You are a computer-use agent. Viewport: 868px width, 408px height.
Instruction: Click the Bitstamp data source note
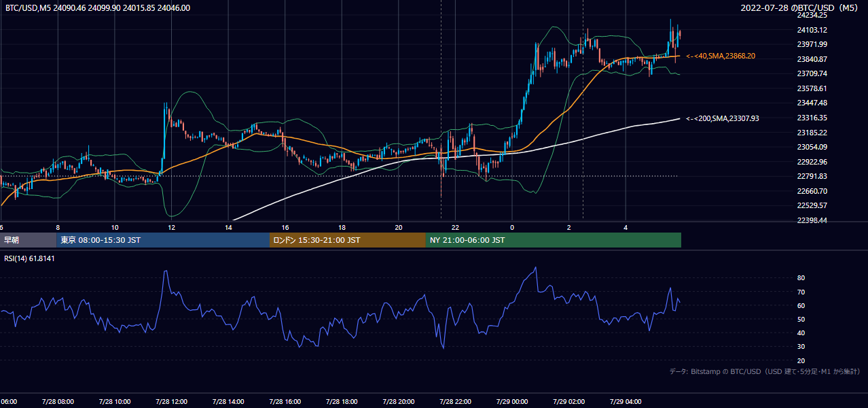[765, 371]
